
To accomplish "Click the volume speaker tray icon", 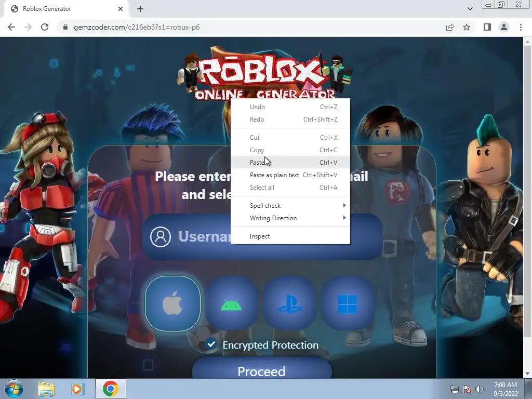I will 479,389.
